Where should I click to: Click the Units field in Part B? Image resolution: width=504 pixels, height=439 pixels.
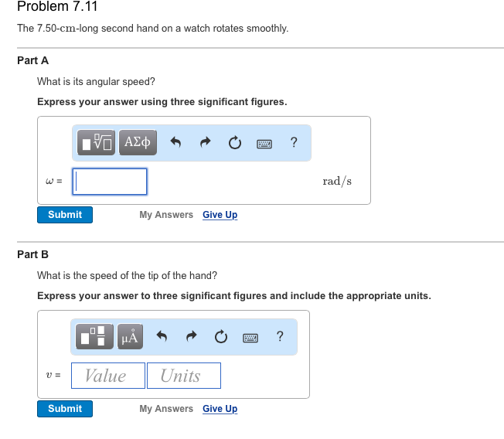[x=183, y=376]
